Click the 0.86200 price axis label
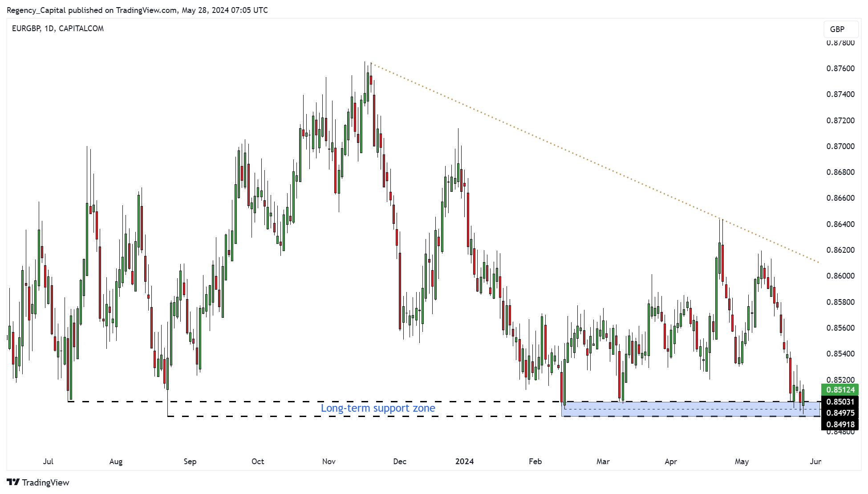 [840, 250]
